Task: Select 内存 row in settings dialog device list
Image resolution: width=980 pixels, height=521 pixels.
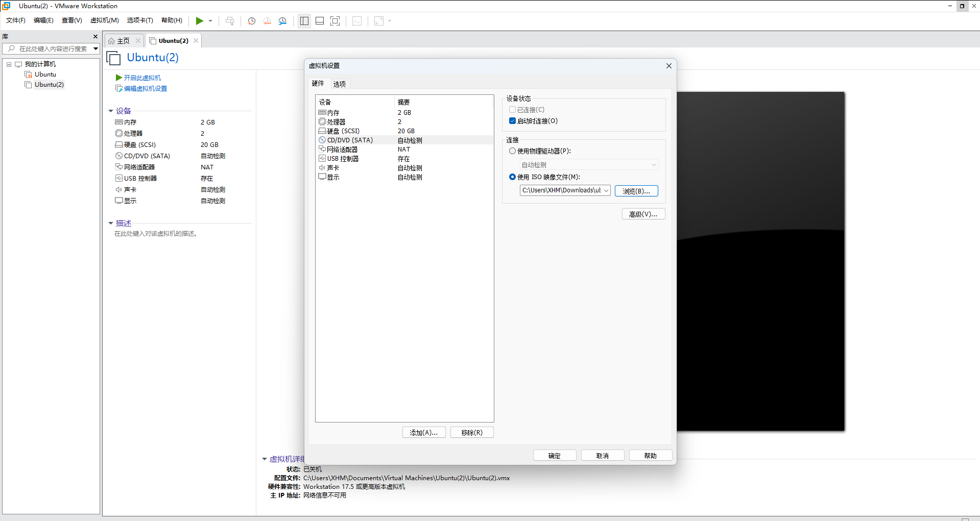Action: coord(404,113)
